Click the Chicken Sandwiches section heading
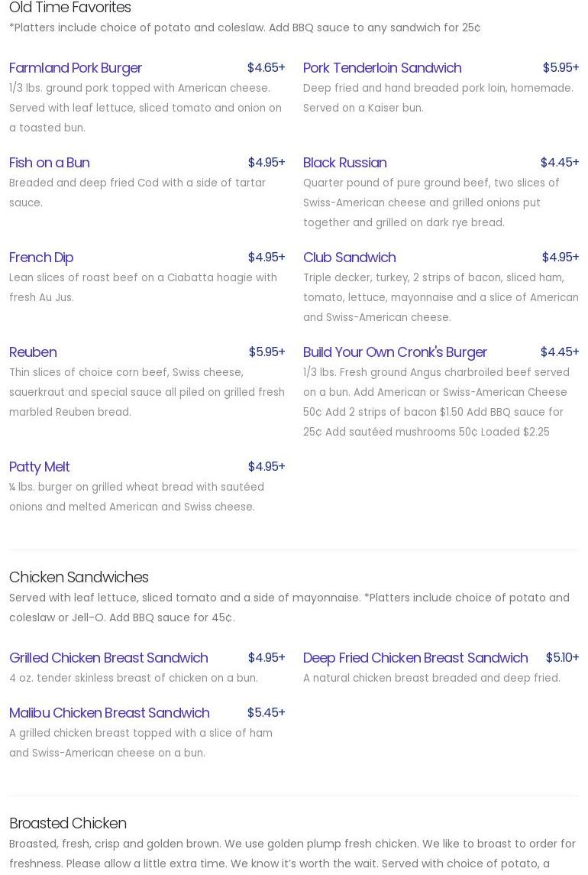Viewport: 588px width, 875px height. (x=79, y=577)
